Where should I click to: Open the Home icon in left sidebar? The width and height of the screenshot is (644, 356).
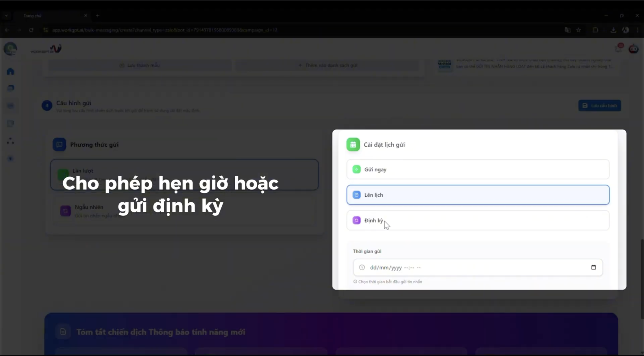[x=10, y=71]
